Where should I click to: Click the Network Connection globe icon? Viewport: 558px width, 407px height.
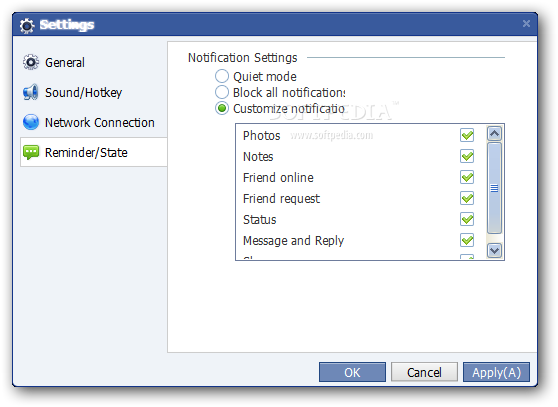(x=31, y=122)
